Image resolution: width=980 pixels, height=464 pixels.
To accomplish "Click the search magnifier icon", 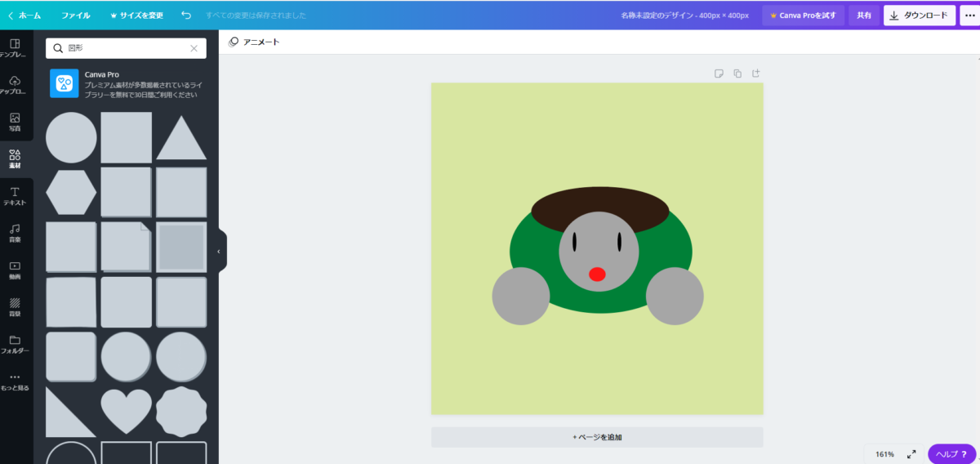I will click(x=58, y=48).
